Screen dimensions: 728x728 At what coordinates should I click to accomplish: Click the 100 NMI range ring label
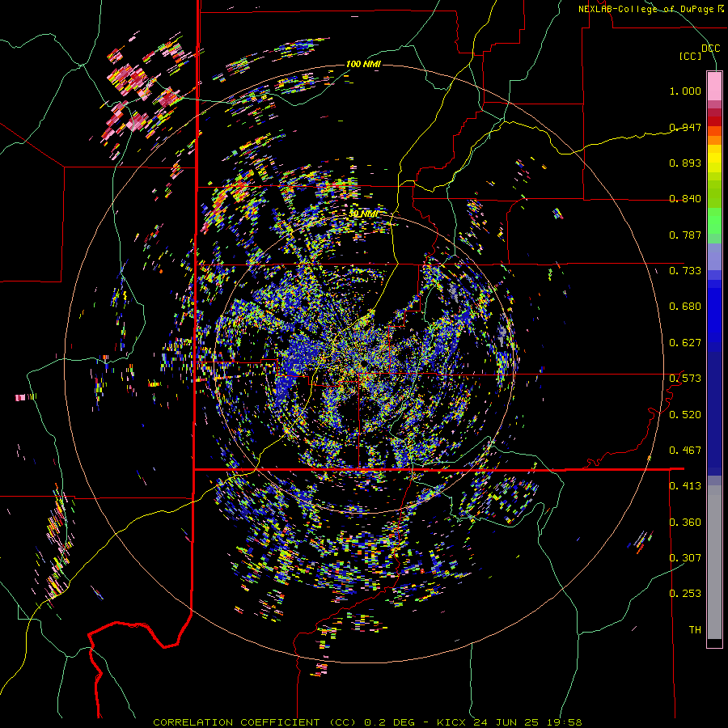pos(363,64)
